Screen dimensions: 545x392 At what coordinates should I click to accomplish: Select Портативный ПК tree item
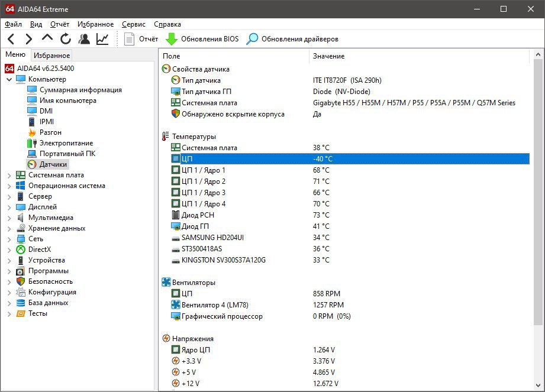pos(67,154)
